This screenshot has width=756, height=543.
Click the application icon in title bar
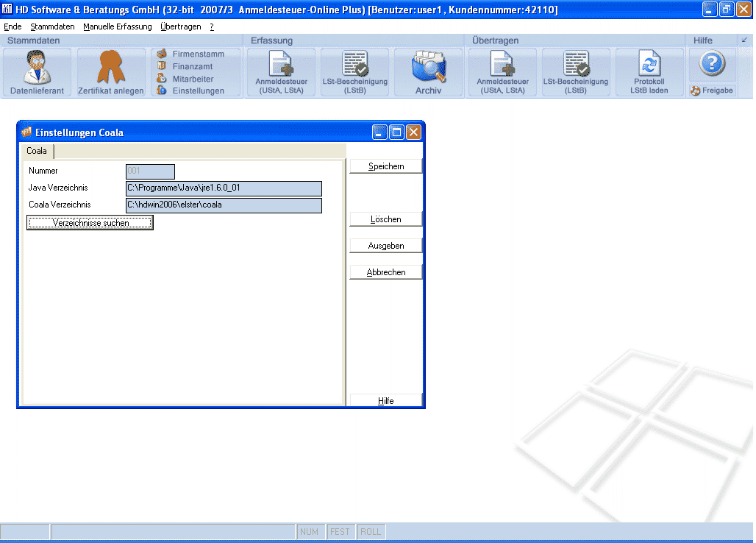coord(7,9)
